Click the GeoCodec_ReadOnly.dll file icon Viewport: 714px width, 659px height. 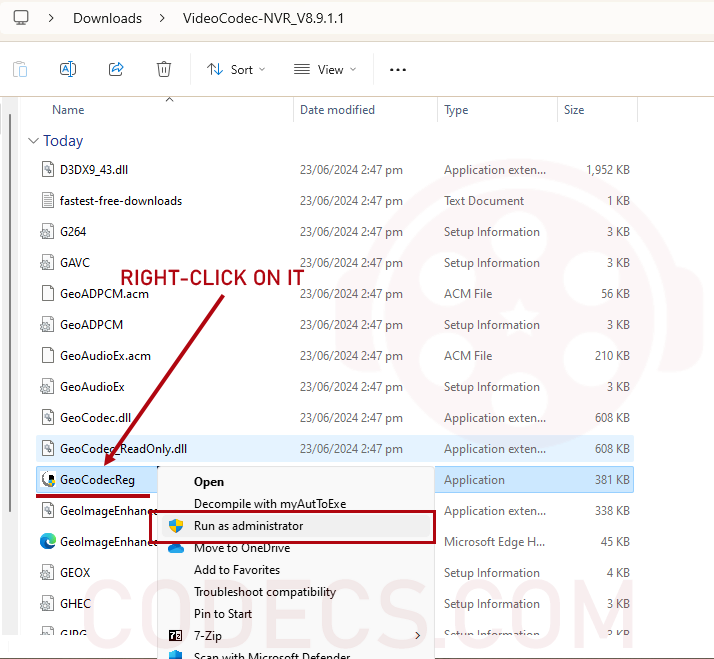[x=47, y=448]
